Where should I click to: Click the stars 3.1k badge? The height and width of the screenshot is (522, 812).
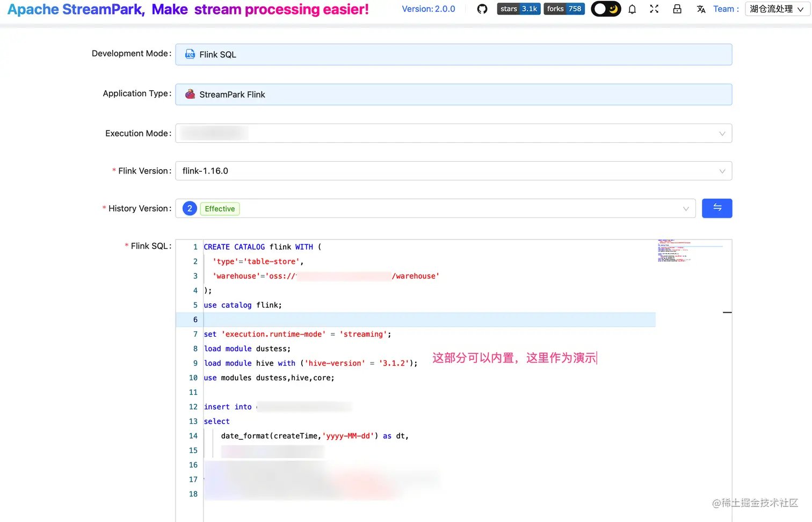tap(519, 9)
